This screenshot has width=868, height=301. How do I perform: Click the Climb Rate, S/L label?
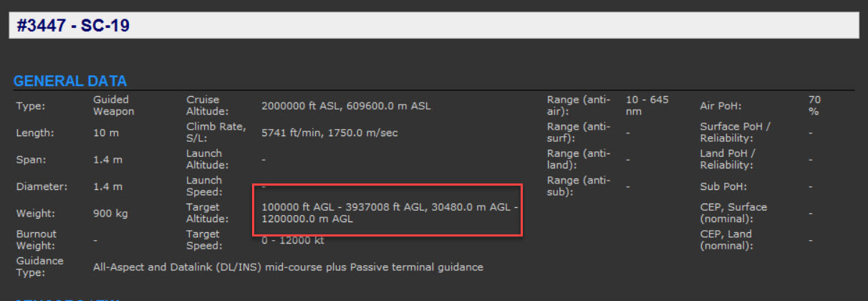pyautogui.click(x=206, y=133)
